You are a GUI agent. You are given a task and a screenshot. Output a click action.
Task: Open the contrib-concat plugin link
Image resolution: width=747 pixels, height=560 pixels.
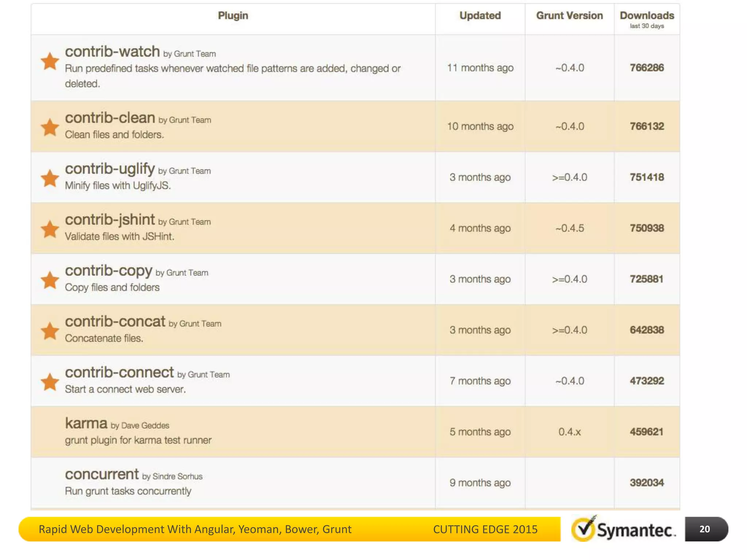tap(115, 322)
